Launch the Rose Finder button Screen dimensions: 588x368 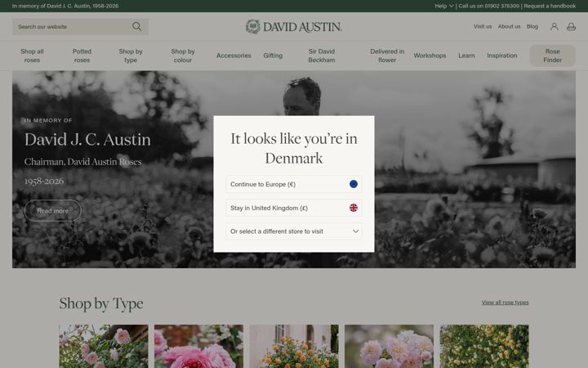point(552,56)
